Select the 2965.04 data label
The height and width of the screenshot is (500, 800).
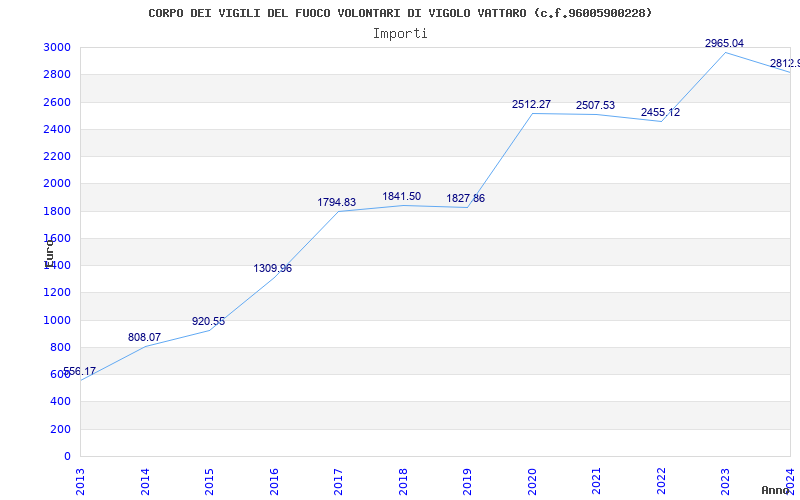[x=724, y=44]
